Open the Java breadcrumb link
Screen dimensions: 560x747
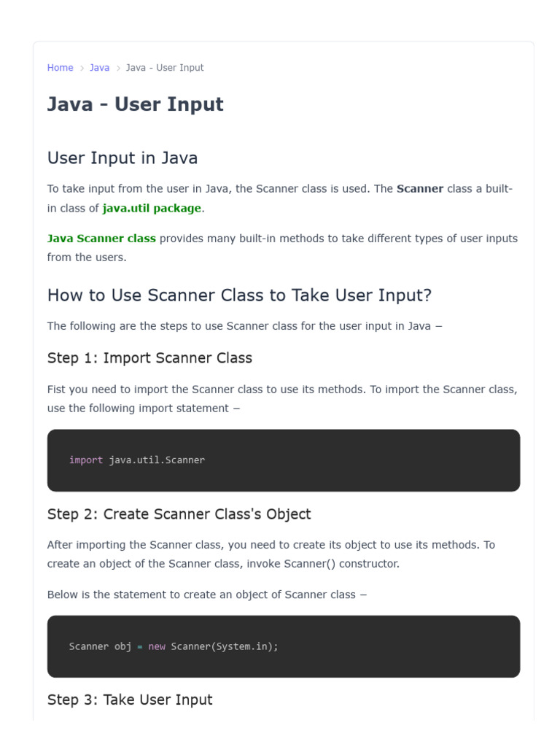point(99,68)
